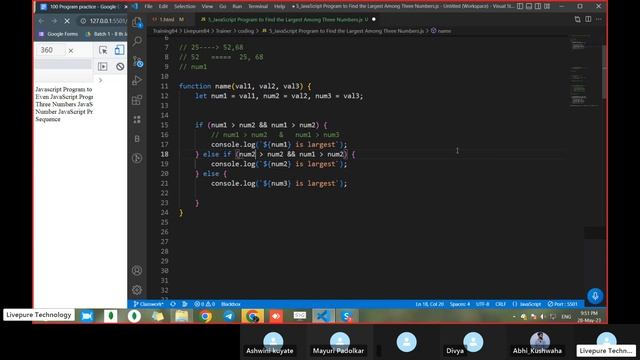Open the Help menu
The height and width of the screenshot is (360, 640).
tap(280, 7)
